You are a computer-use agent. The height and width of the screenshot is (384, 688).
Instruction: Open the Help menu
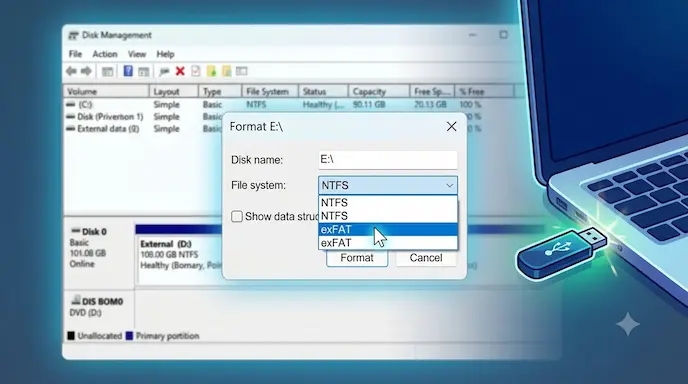[165, 54]
